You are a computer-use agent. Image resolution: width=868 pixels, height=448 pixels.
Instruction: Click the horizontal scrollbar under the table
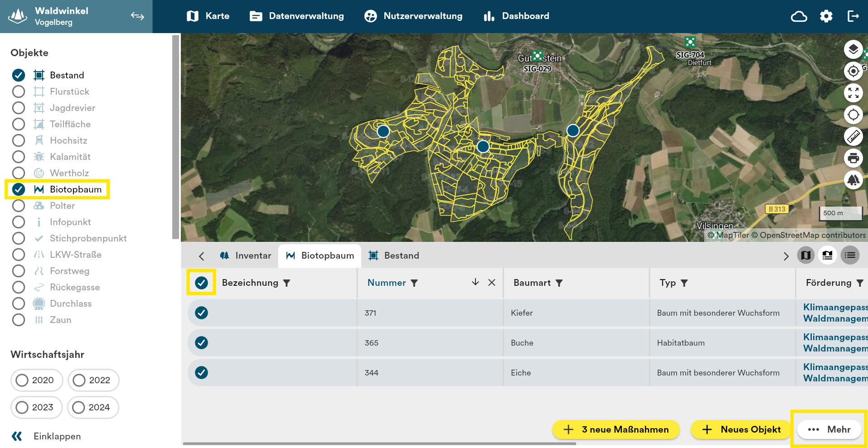[x=379, y=444]
